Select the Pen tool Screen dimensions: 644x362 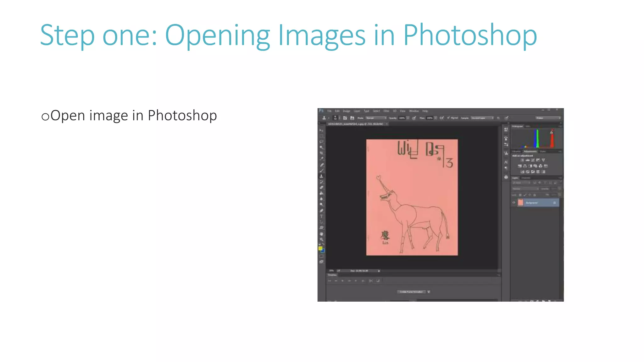pos(321,211)
